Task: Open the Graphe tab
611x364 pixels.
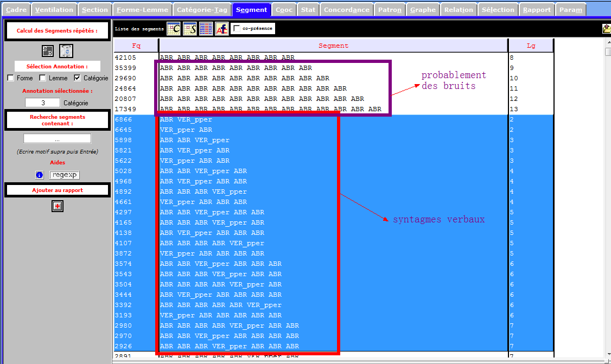Action: (423, 10)
